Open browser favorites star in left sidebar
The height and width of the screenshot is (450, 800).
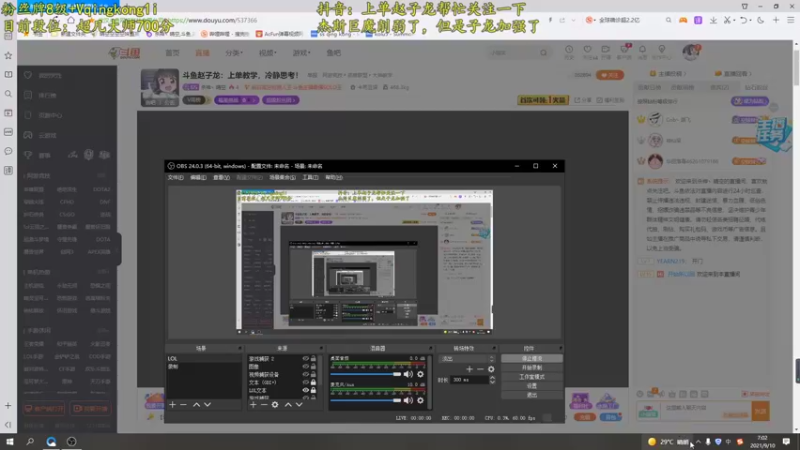(8, 55)
